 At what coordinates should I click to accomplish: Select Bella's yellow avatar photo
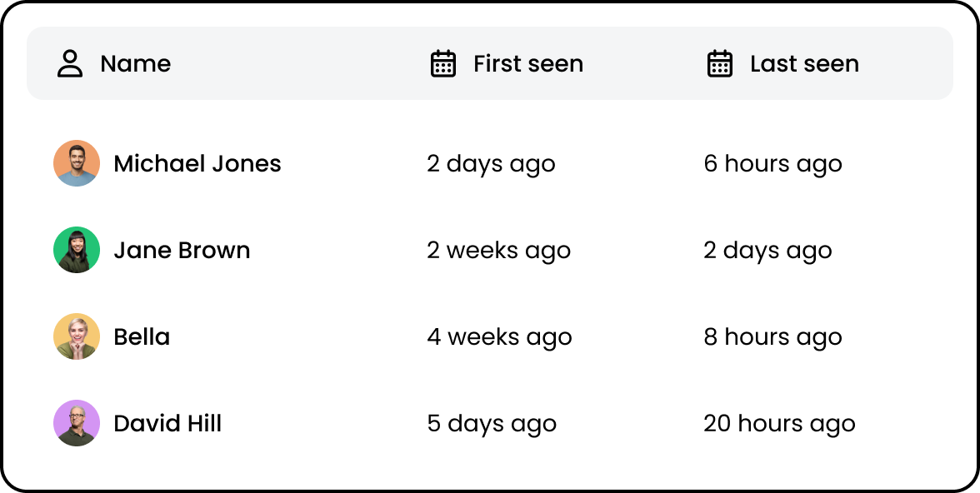click(x=77, y=336)
